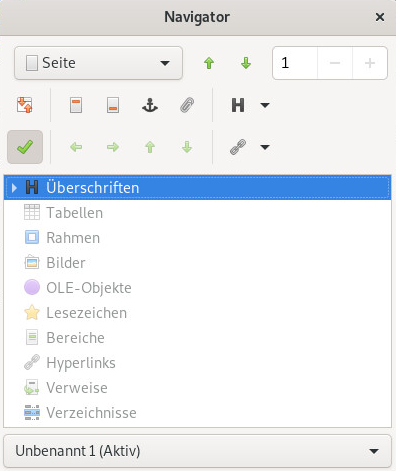396x471 pixels.
Task: Click the Promote Chapter up arrow
Action: (x=150, y=147)
